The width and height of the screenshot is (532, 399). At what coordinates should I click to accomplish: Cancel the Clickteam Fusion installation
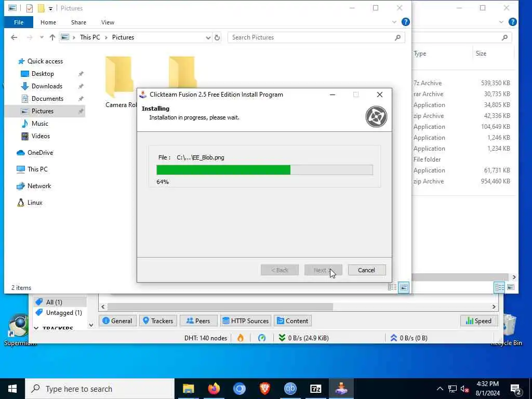(366, 270)
